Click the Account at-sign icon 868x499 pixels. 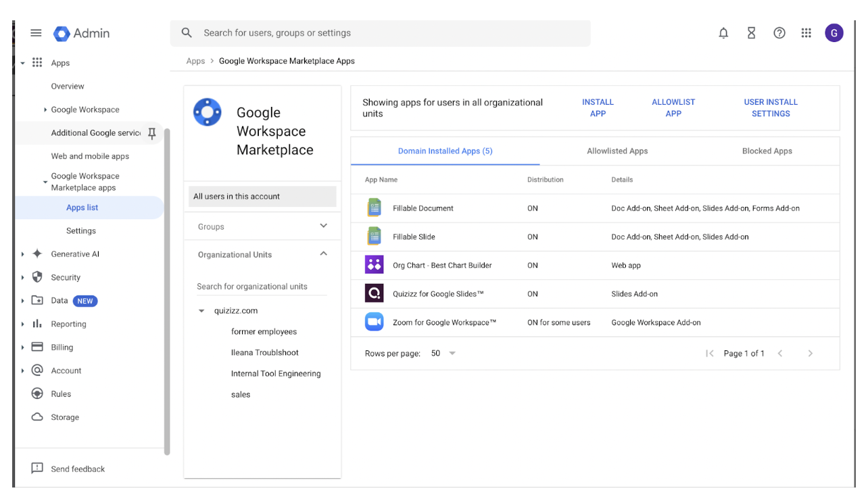click(38, 370)
